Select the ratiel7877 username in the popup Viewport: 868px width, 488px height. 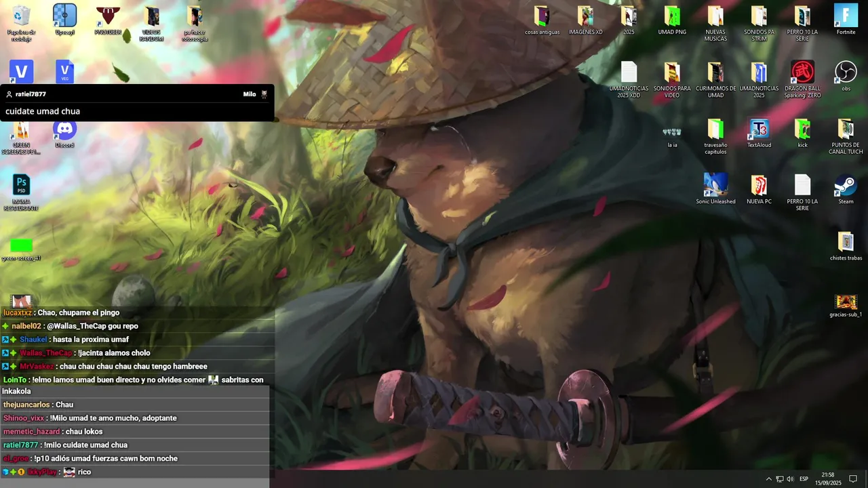(31, 94)
